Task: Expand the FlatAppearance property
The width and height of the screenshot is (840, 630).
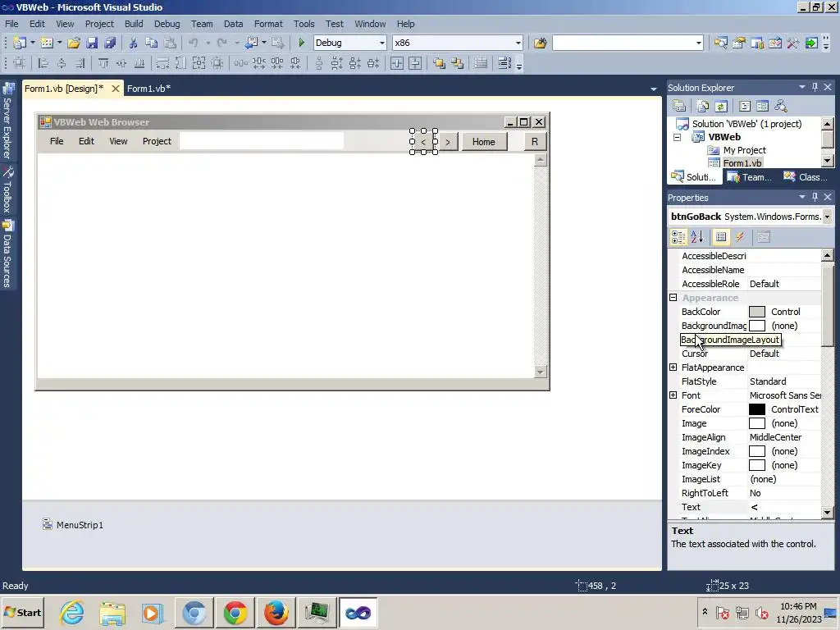Action: pyautogui.click(x=673, y=367)
